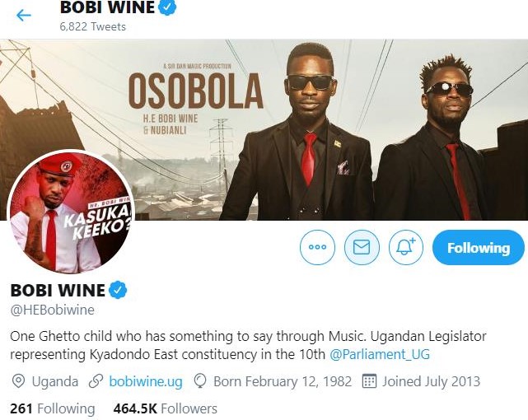Viewport: 528px width, 420px height.
Task: Click the verified badge beside the profile name
Action: tap(119, 290)
